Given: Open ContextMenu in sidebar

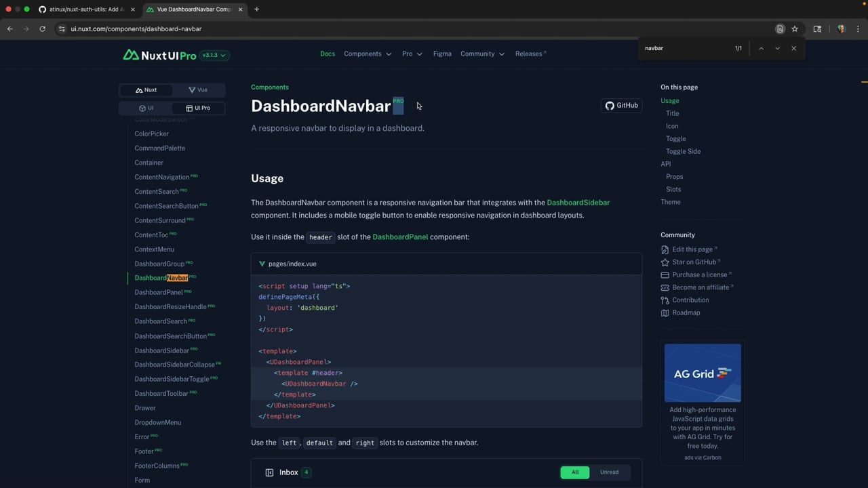Looking at the screenshot, I should (155, 249).
